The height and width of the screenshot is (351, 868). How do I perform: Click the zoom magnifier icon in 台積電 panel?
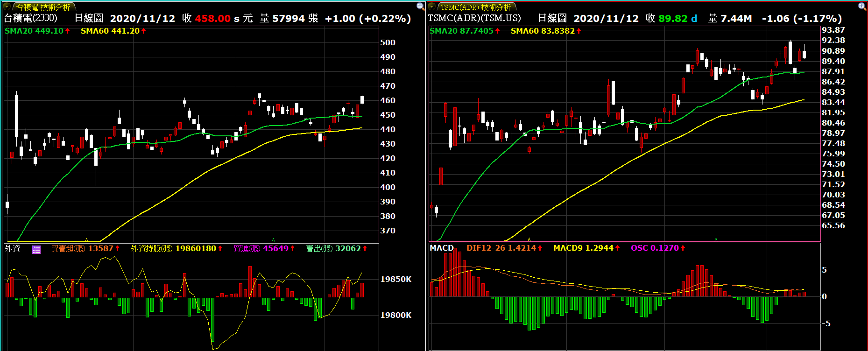[420, 6]
